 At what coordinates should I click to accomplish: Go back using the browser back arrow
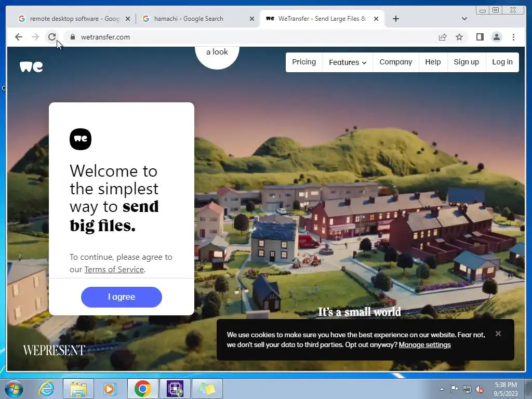(19, 37)
